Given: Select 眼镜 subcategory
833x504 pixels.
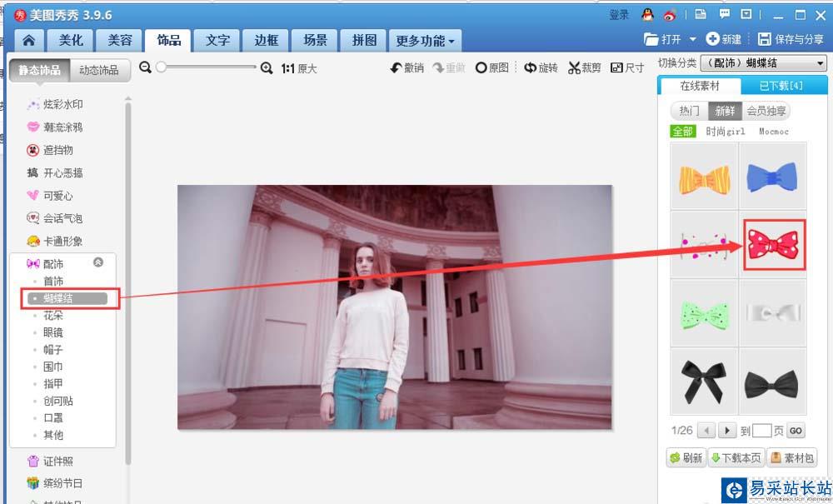Looking at the screenshot, I should tap(53, 333).
